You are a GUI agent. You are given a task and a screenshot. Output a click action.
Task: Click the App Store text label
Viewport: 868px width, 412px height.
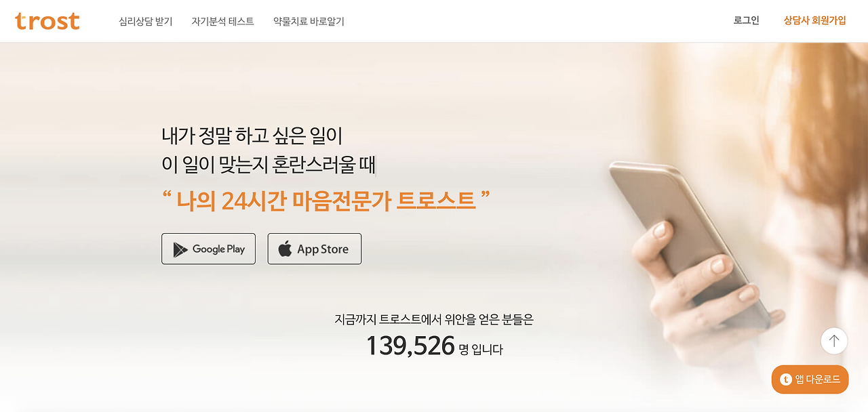tap(323, 249)
